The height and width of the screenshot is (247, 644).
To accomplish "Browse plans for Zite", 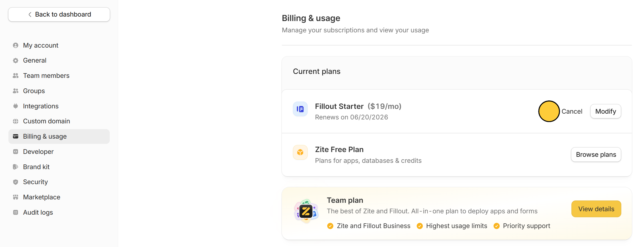I will pos(596,155).
